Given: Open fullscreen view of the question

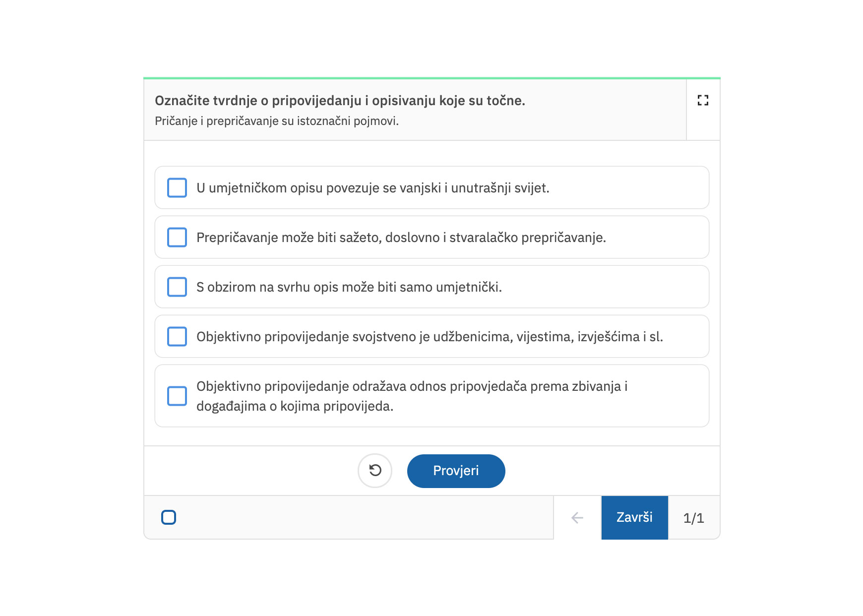Looking at the screenshot, I should [702, 100].
